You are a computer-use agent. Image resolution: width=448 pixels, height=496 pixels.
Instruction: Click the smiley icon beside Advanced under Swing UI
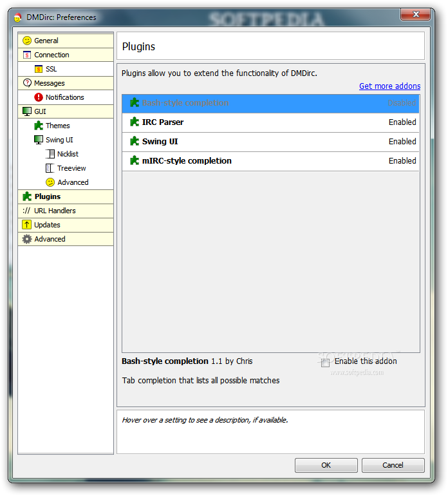50,182
